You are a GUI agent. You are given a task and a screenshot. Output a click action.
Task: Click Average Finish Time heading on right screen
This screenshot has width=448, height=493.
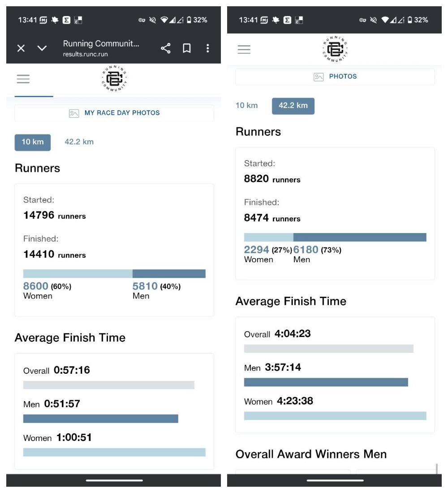pyautogui.click(x=291, y=301)
